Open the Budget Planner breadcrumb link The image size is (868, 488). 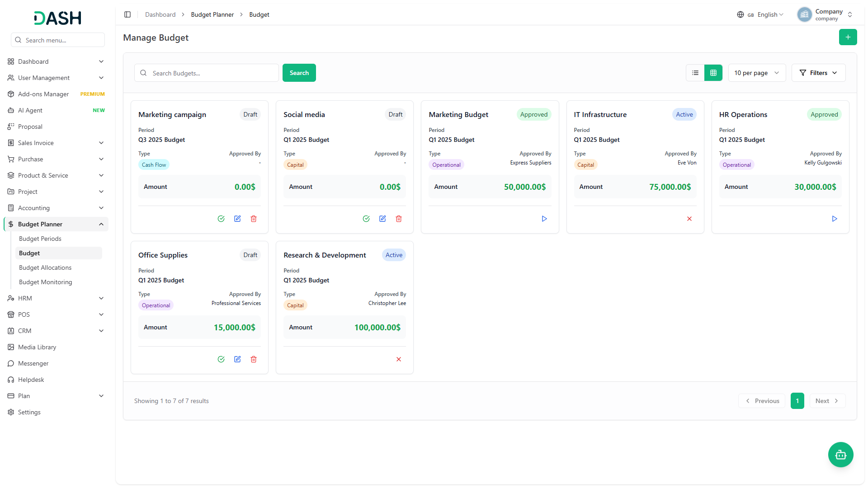212,14
